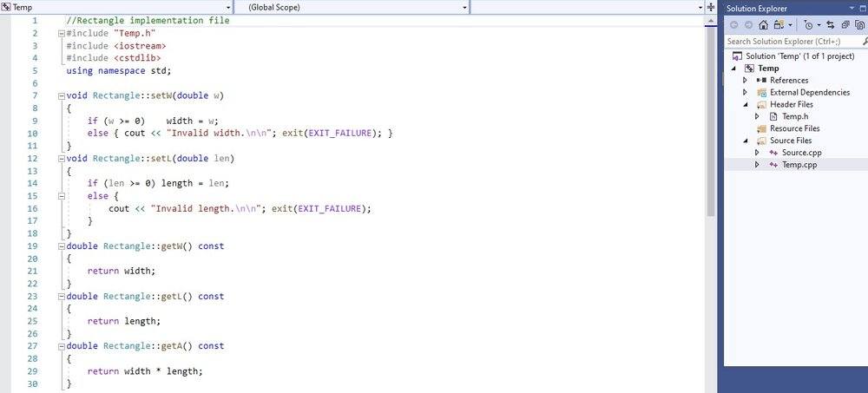The image size is (868, 393).
Task: Expand the External Dependencies node
Action: tap(745, 93)
